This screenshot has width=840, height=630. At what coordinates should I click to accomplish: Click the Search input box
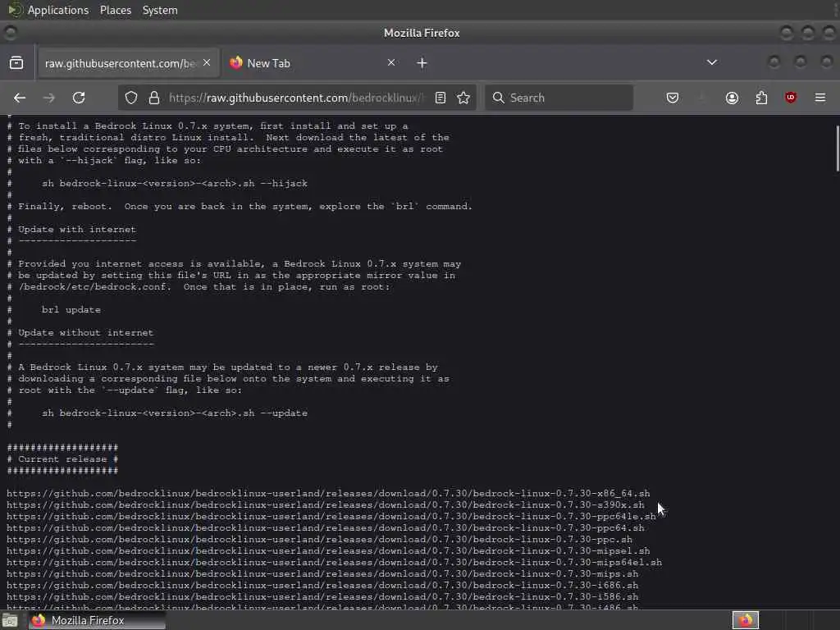559,98
